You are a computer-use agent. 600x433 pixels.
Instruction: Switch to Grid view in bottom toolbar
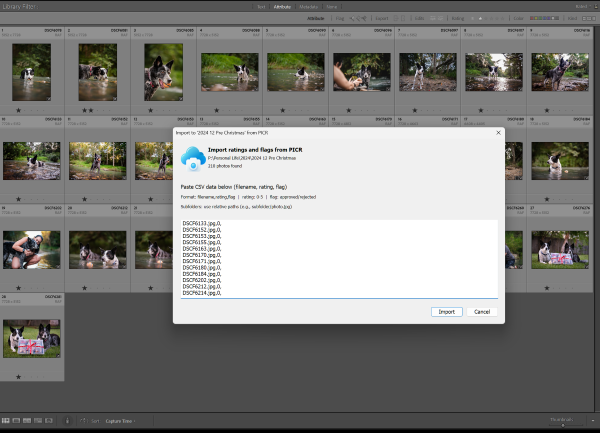[6, 420]
